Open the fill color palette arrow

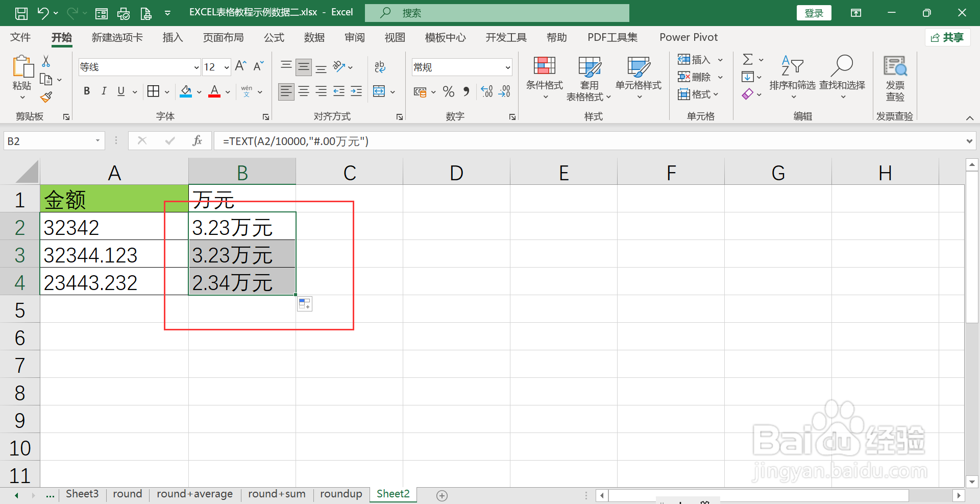pyautogui.click(x=200, y=92)
